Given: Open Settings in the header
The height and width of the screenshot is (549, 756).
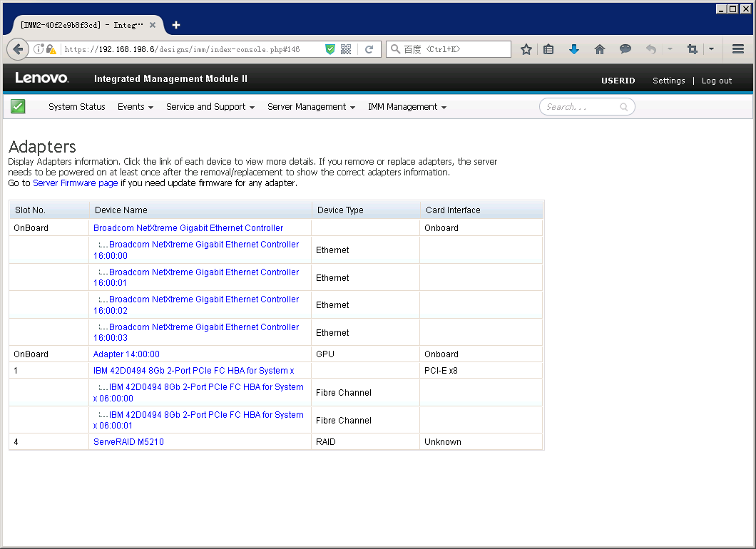Looking at the screenshot, I should [x=669, y=81].
